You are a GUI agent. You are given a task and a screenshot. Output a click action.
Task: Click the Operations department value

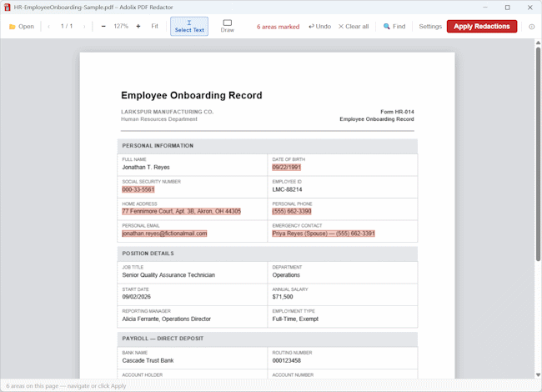(x=286, y=275)
